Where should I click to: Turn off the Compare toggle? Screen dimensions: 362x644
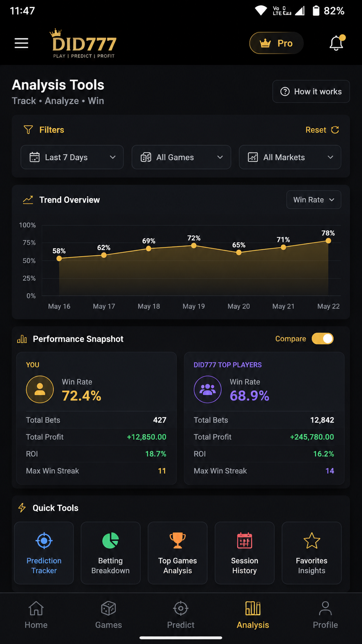tap(322, 339)
